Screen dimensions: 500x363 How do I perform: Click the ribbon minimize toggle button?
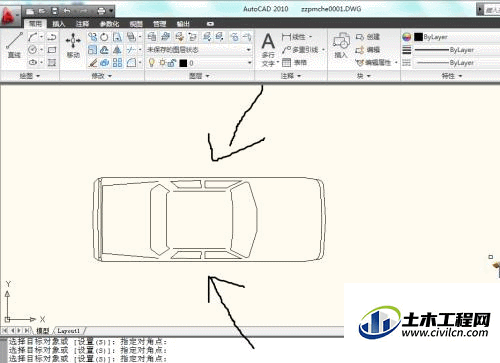point(210,24)
